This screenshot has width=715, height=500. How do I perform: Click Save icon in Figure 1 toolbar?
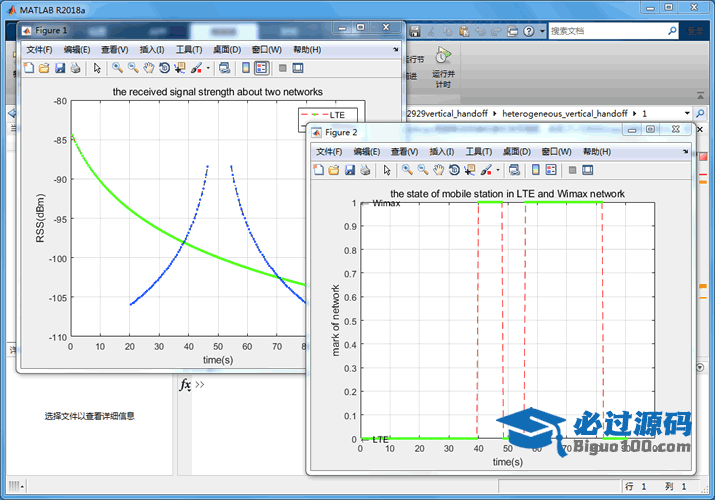(60, 68)
